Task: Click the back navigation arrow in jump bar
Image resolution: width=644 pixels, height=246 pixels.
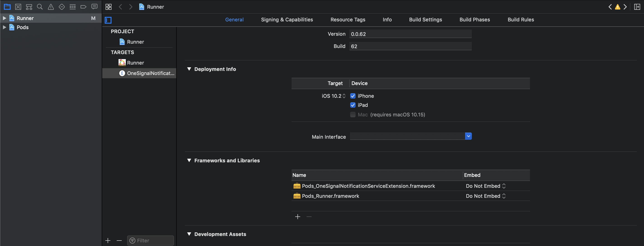Action: (121, 7)
